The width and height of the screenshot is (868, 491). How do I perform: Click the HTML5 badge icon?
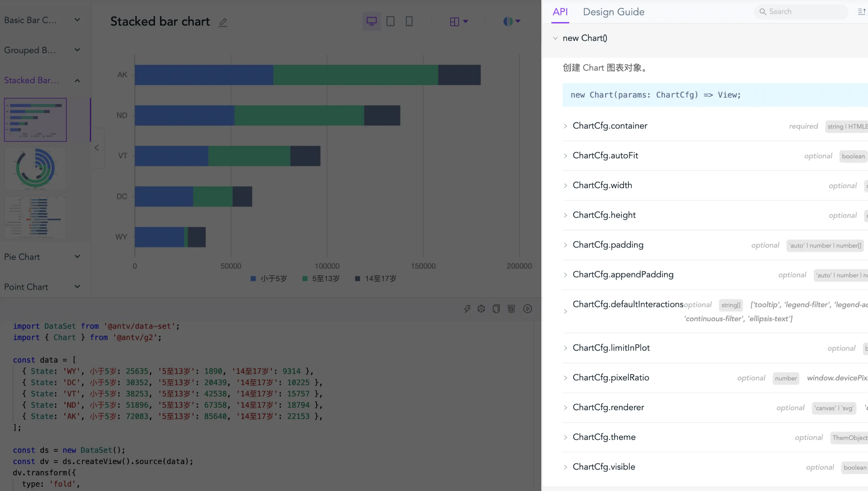511,308
